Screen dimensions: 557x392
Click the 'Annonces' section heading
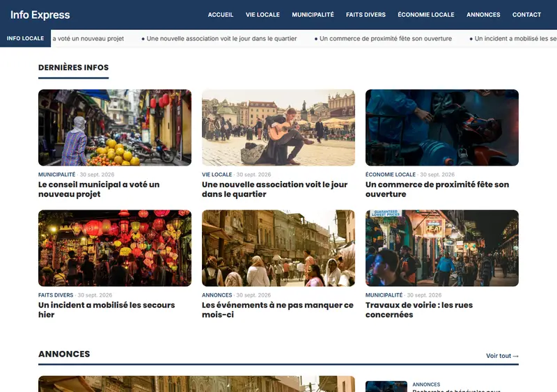64,354
